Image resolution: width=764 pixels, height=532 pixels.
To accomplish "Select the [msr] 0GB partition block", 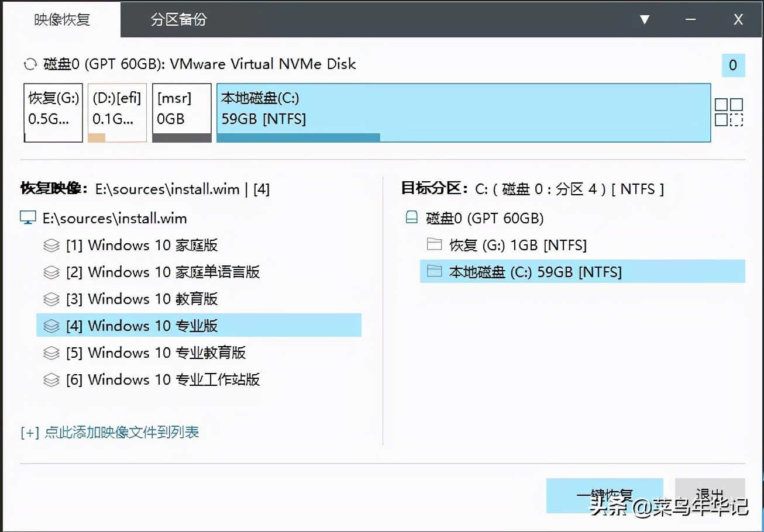I will 181,112.
